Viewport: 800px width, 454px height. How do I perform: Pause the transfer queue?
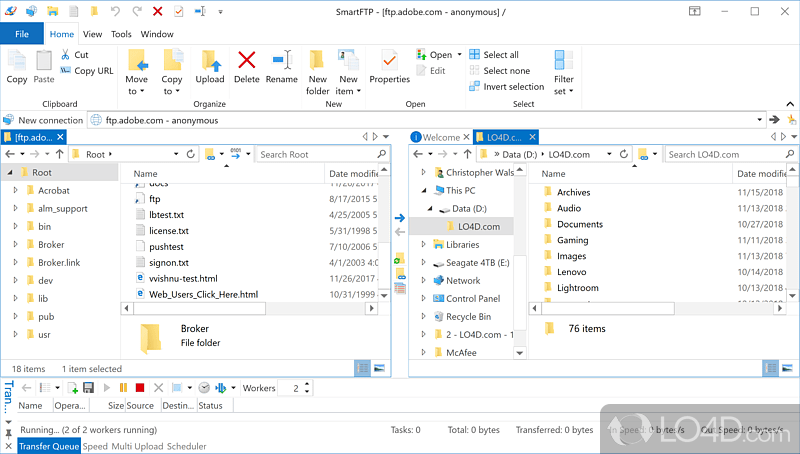[x=123, y=388]
